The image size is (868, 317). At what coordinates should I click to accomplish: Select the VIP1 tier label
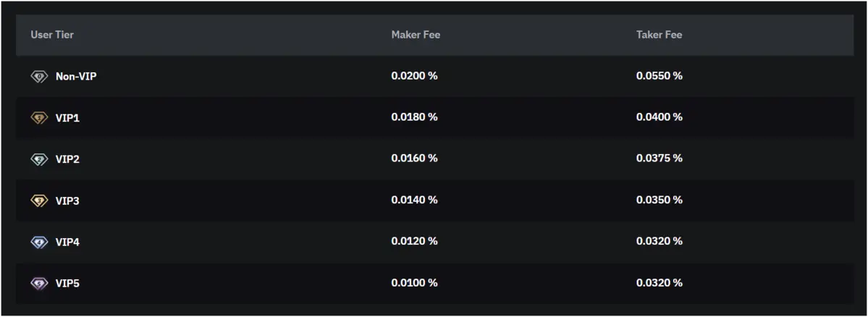click(67, 117)
